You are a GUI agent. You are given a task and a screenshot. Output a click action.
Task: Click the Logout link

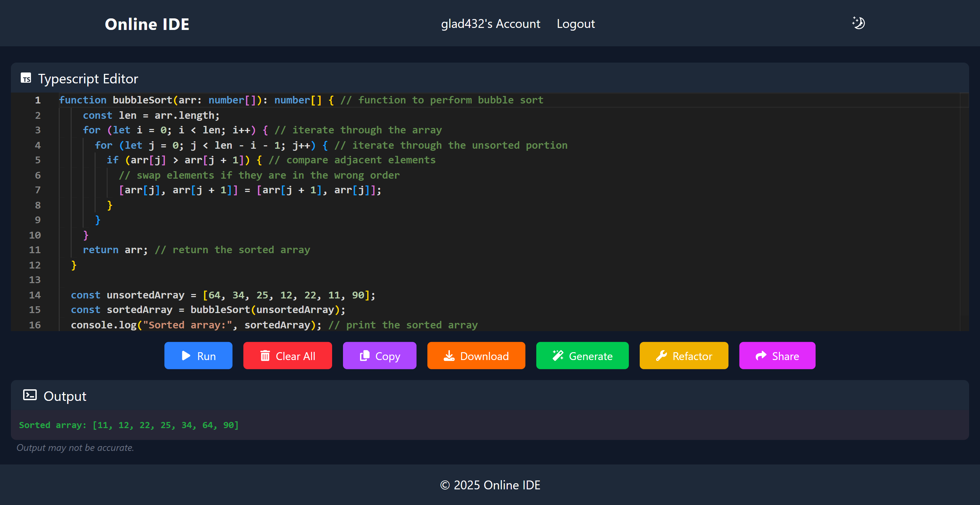(x=576, y=23)
